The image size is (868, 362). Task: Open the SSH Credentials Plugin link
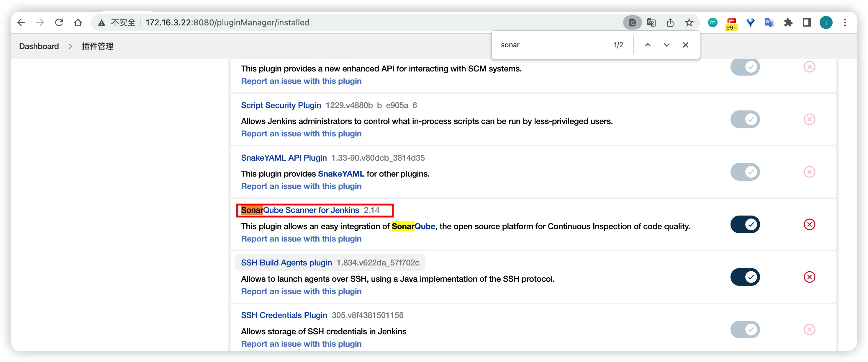[284, 315]
